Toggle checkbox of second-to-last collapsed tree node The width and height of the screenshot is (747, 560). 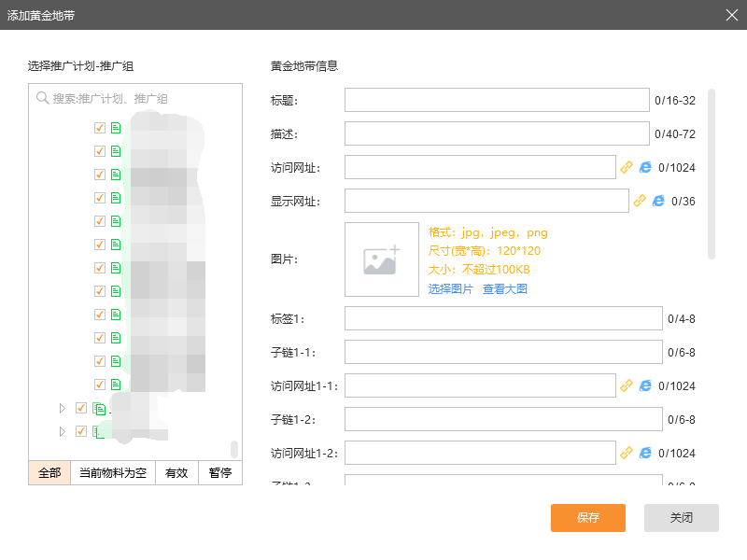[81, 408]
